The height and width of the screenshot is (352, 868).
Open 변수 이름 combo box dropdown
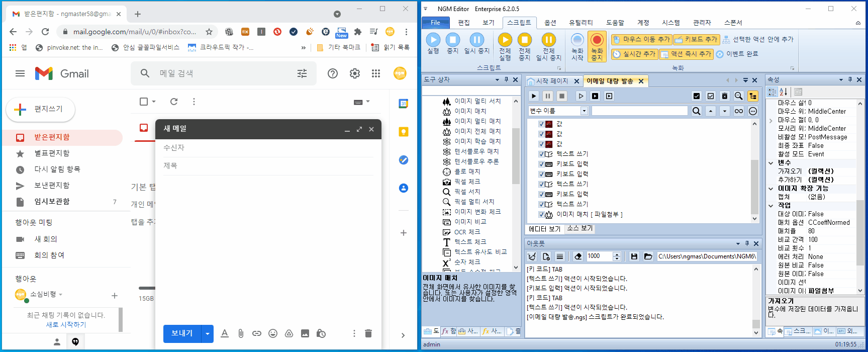584,111
